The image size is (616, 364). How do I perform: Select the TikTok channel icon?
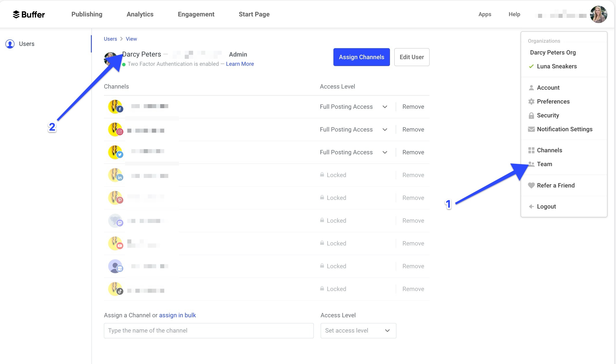(x=120, y=291)
